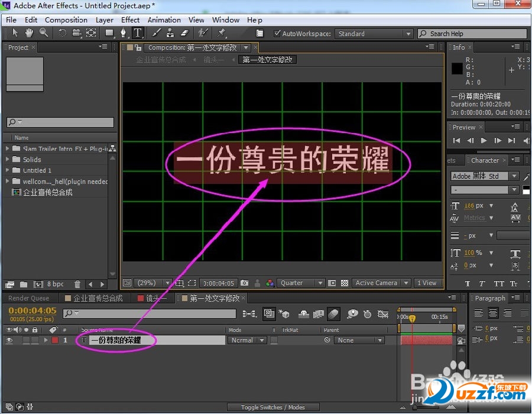Click Show Channel RGB color icon
Image resolution: width=532 pixels, height=414 pixels.
click(270, 283)
